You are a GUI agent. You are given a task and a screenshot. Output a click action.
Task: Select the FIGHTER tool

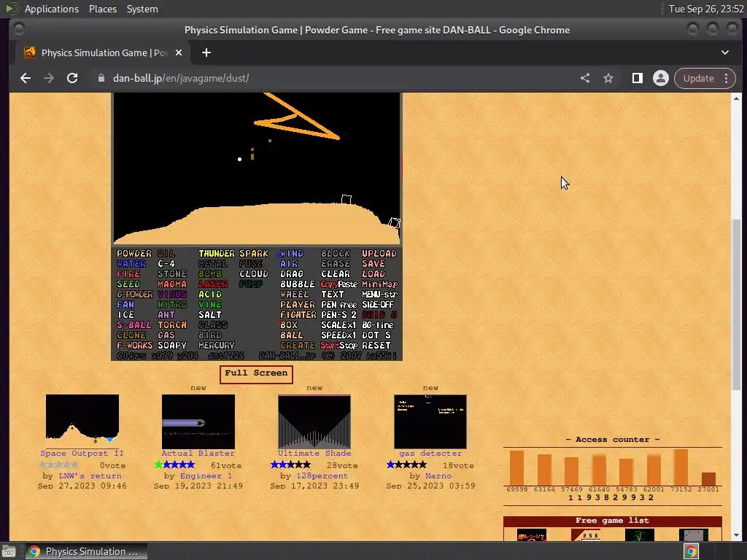coord(298,315)
